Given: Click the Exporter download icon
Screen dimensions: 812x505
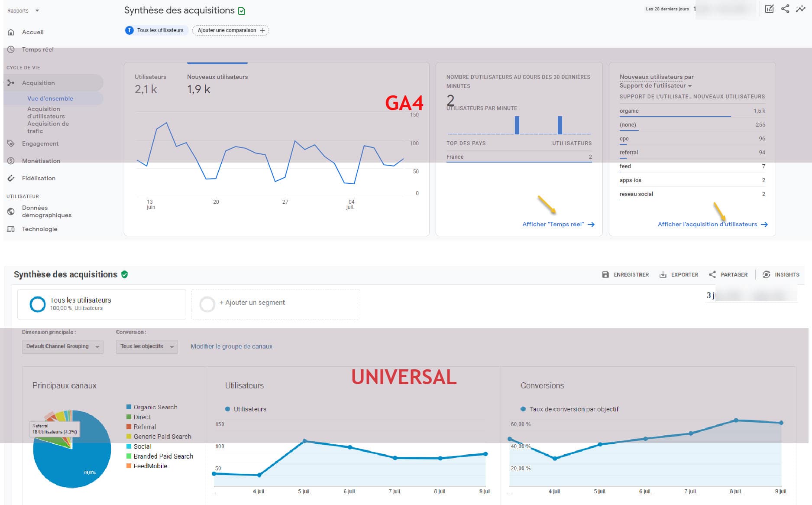Looking at the screenshot, I should tap(663, 274).
